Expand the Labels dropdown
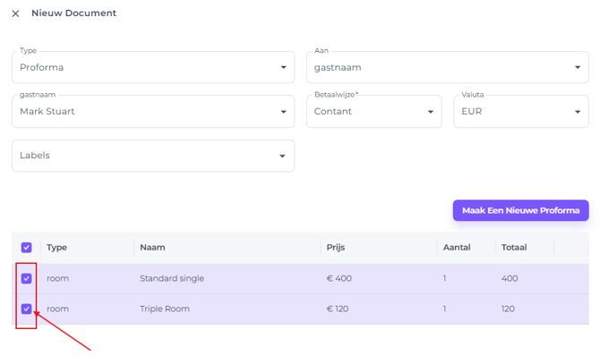Viewport: 600px width, 364px height. pos(152,156)
